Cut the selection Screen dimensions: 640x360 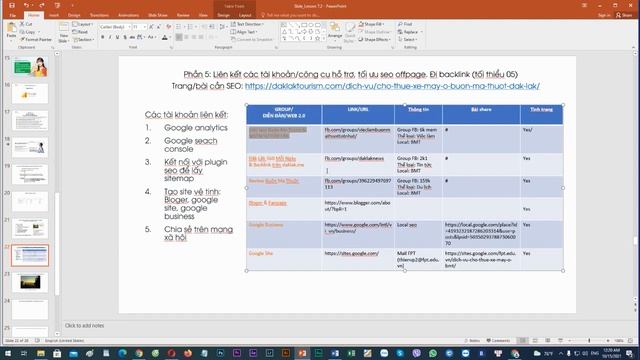[26, 24]
